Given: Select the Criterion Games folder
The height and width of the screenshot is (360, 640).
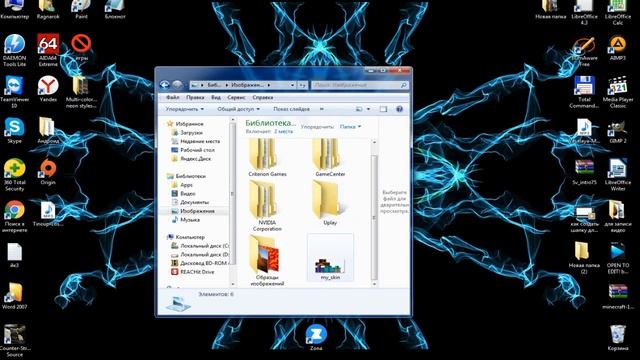Looking at the screenshot, I should tap(267, 158).
